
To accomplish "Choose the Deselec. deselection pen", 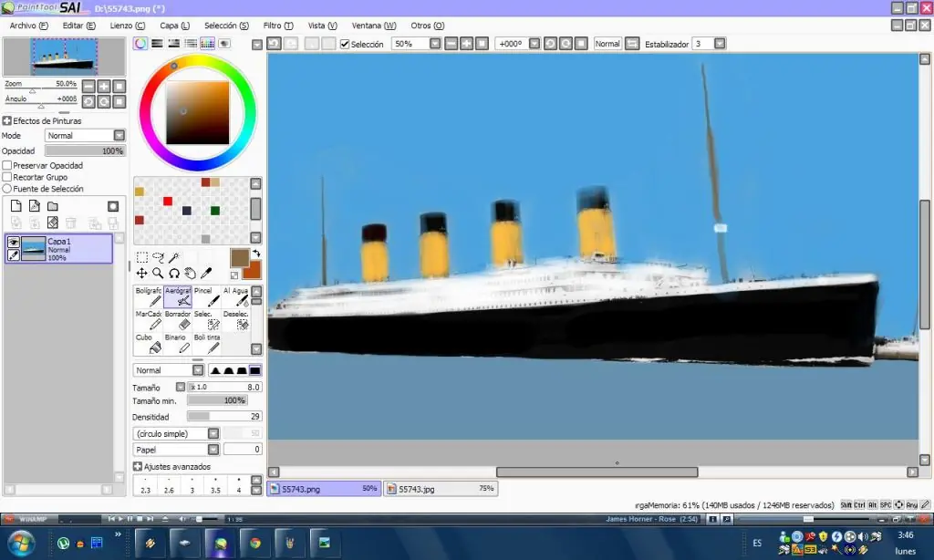I will click(236, 320).
